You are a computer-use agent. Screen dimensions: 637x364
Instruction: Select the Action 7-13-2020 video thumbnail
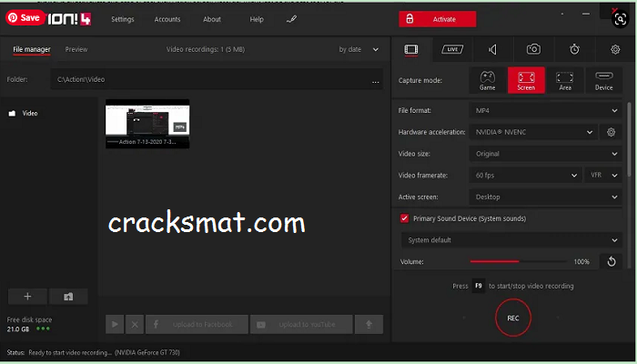pyautogui.click(x=147, y=124)
